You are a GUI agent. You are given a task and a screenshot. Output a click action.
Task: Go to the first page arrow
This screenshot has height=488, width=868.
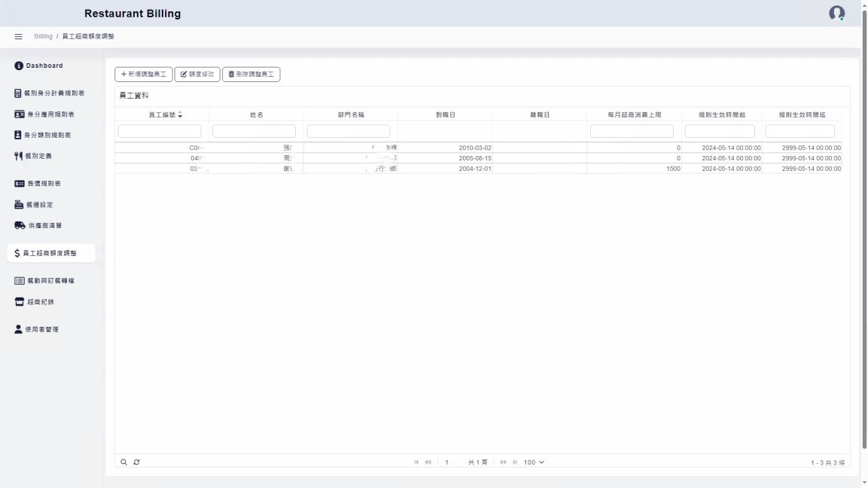click(416, 462)
